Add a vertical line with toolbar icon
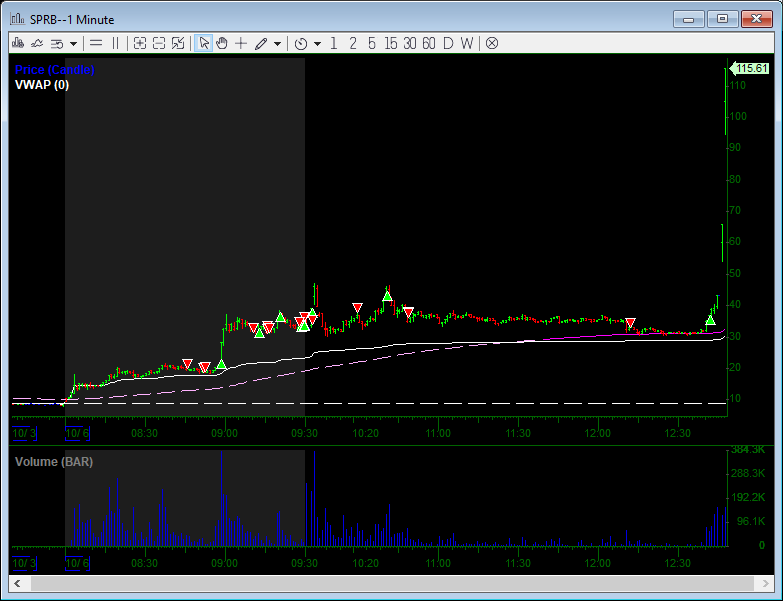Screen dimensions: 783x601 pyautogui.click(x=115, y=43)
